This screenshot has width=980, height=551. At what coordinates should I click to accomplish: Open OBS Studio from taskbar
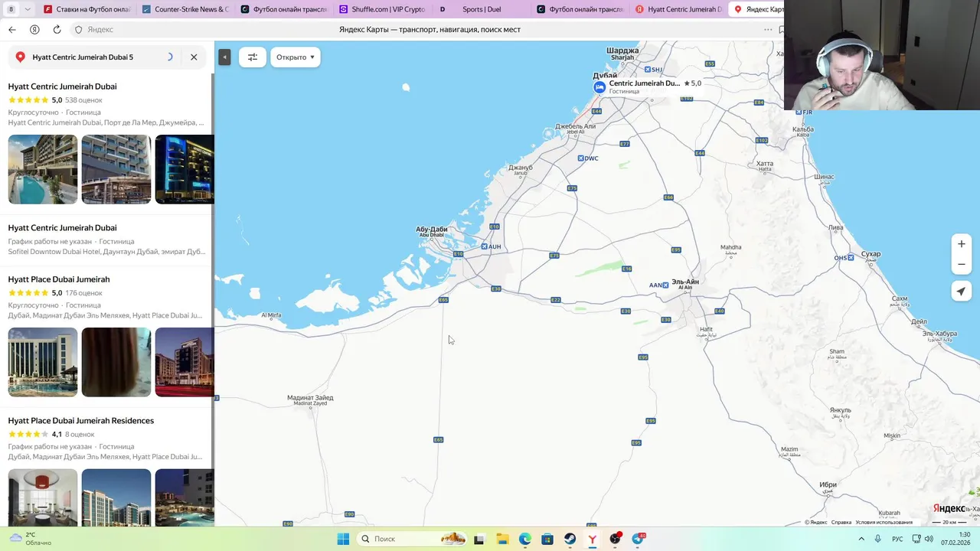pos(616,539)
